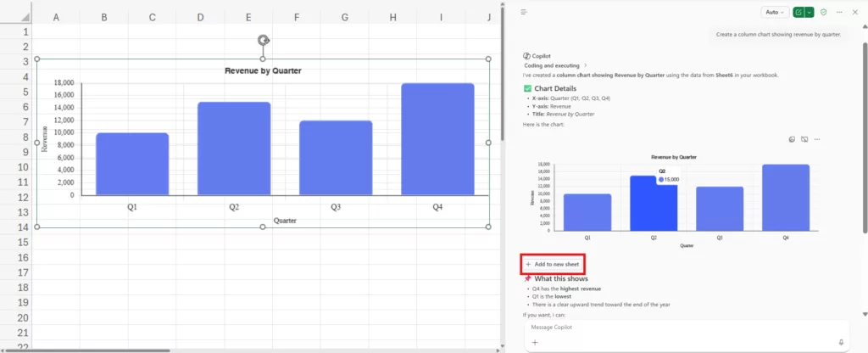Screen dimensions: 868x353
Task: Open more options ellipsis in Copilot header
Action: pos(839,12)
